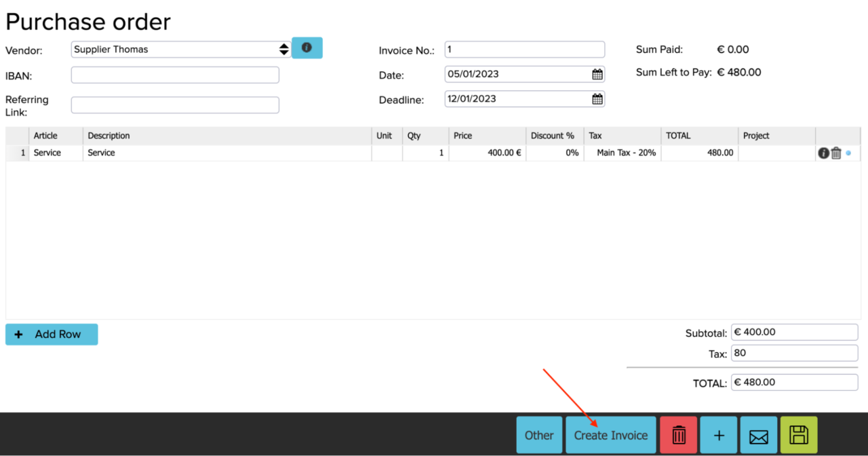Click the Add Row button

pos(51,334)
